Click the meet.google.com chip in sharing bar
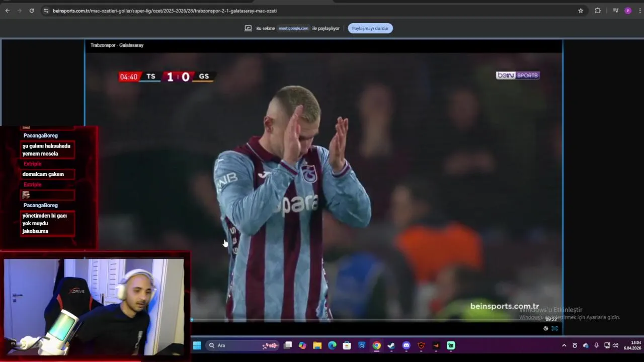This screenshot has width=644, height=362. (x=293, y=28)
